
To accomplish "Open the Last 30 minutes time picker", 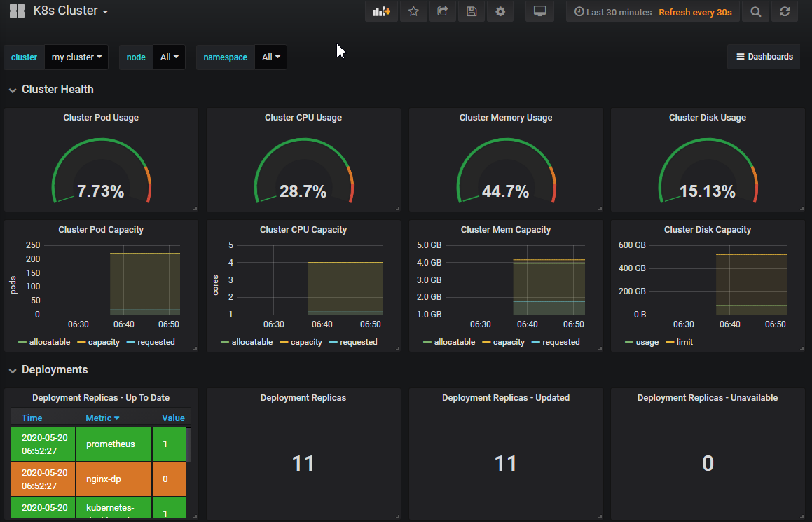I will pyautogui.click(x=612, y=11).
